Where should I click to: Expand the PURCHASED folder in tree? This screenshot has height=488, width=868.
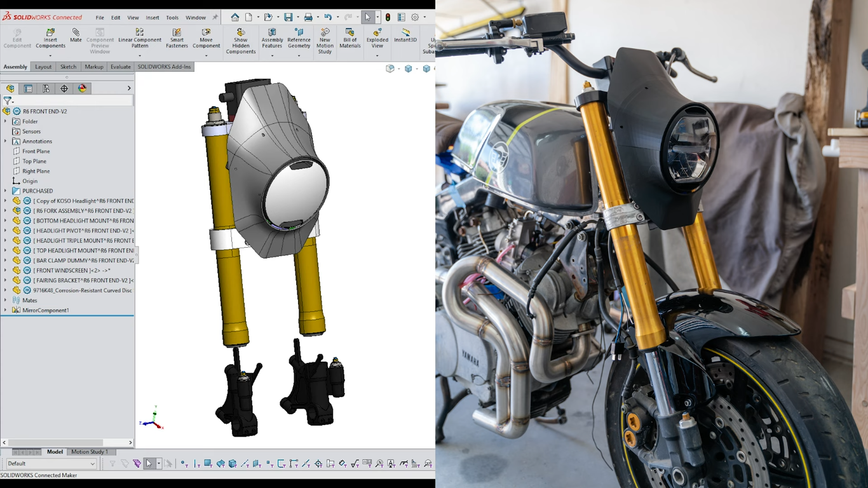pyautogui.click(x=6, y=191)
